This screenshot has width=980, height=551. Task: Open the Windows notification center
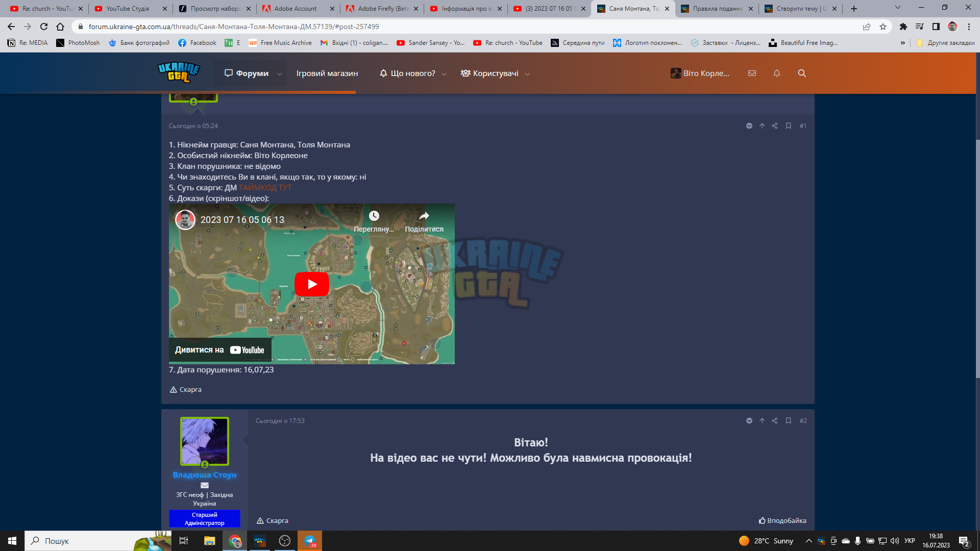click(x=964, y=541)
